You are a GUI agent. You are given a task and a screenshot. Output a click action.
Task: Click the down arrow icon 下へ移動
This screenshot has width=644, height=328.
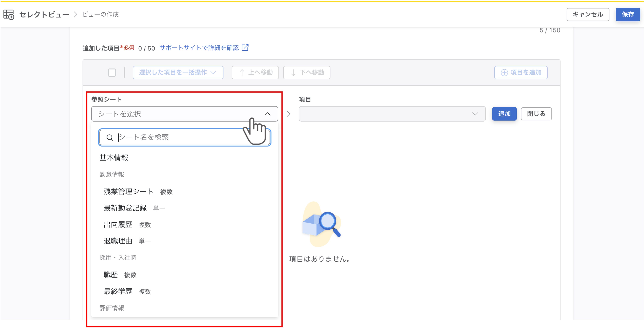[x=293, y=73]
